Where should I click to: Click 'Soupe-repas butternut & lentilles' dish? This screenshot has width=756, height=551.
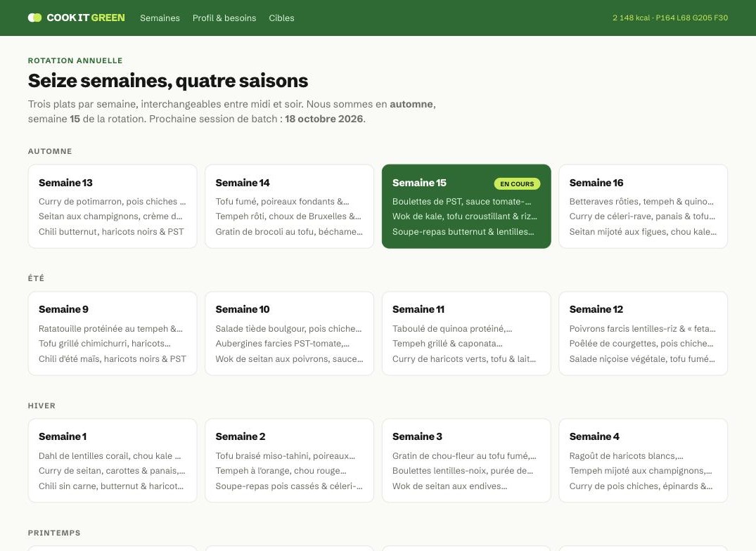coord(463,232)
